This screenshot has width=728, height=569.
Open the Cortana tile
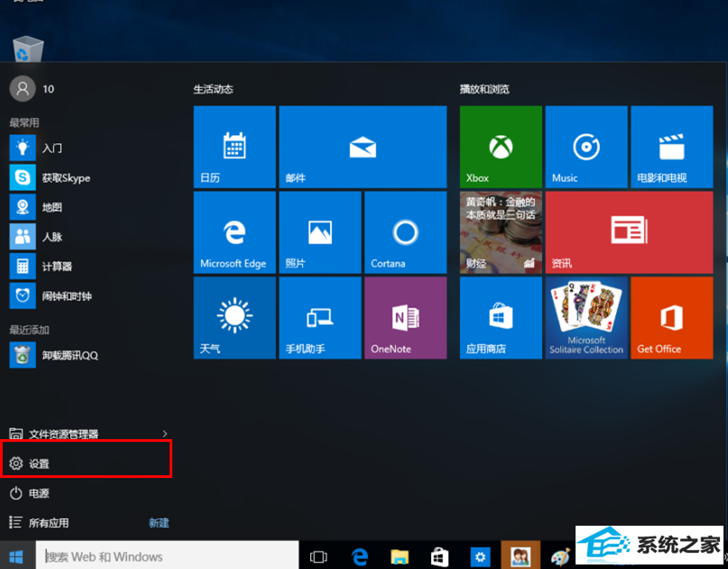pos(405,232)
